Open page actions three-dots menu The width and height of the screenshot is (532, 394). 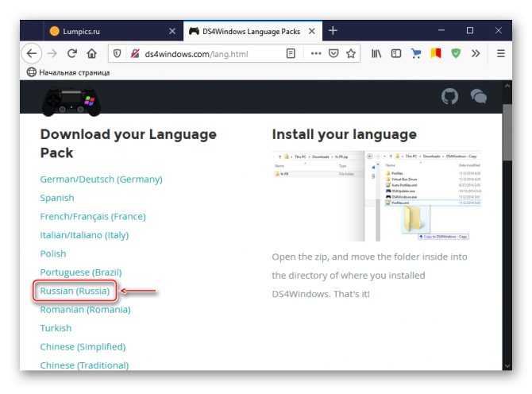pyautogui.click(x=316, y=53)
